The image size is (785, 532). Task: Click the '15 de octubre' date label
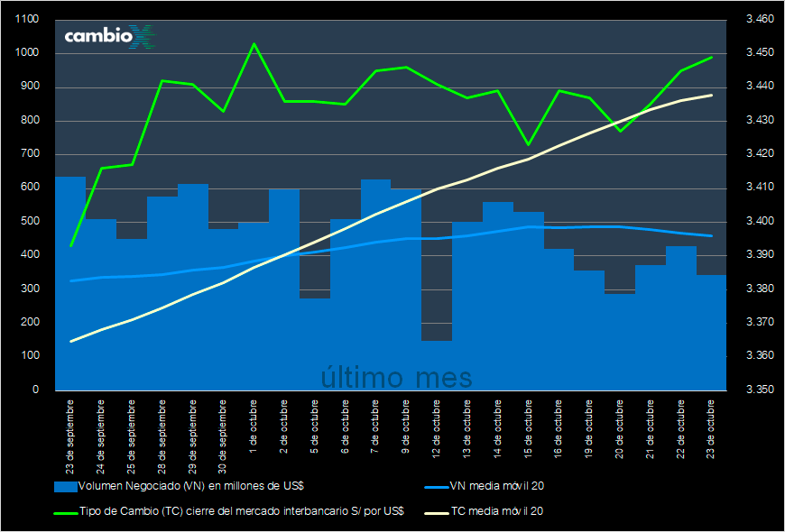click(x=528, y=428)
